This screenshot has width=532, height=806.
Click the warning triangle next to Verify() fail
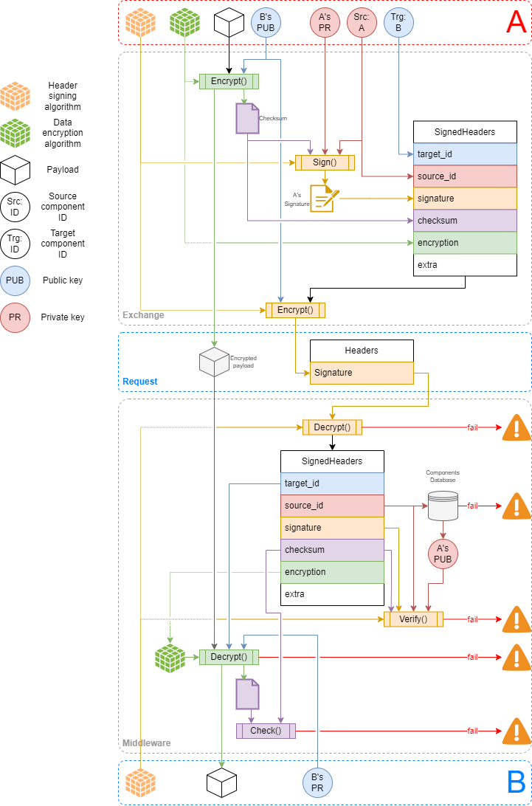pyautogui.click(x=517, y=619)
